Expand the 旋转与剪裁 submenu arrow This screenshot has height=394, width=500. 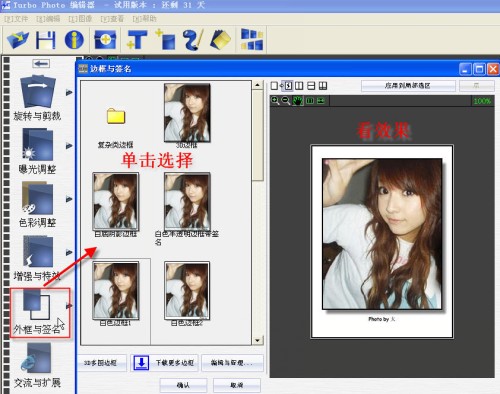coord(69,93)
